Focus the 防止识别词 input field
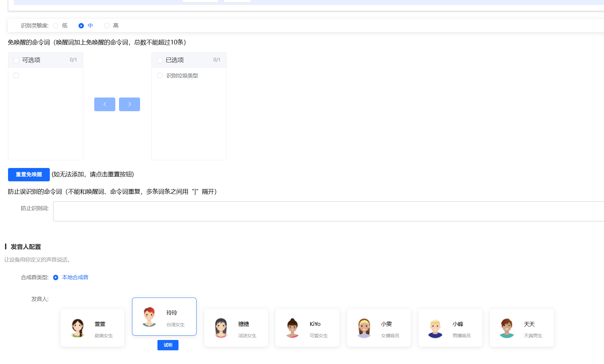The height and width of the screenshot is (364, 604). [x=329, y=211]
